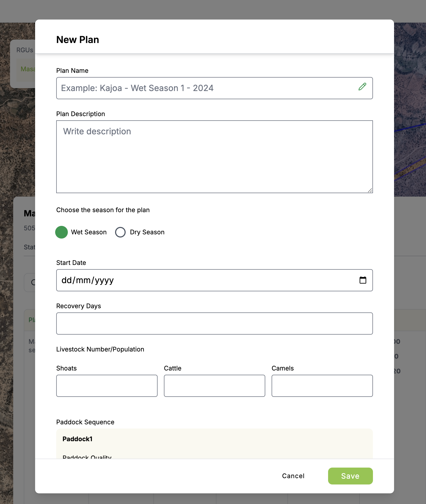The image size is (426, 504).
Task: Select the Paddock1 entry in Paddock Sequence
Action: [78, 439]
